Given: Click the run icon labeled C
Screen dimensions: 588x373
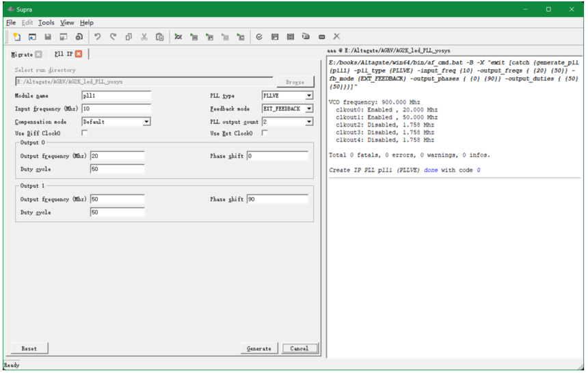Looking at the screenshot, I should coord(241,37).
